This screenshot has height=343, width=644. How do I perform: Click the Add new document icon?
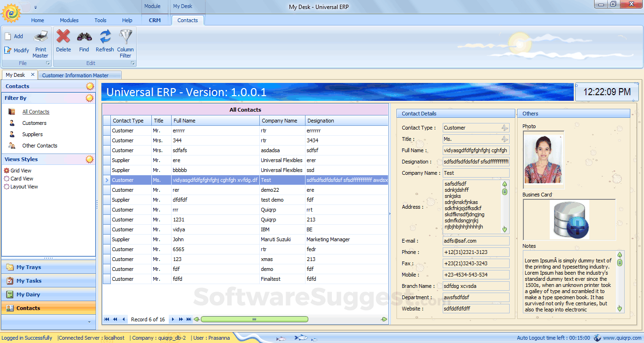coord(8,36)
